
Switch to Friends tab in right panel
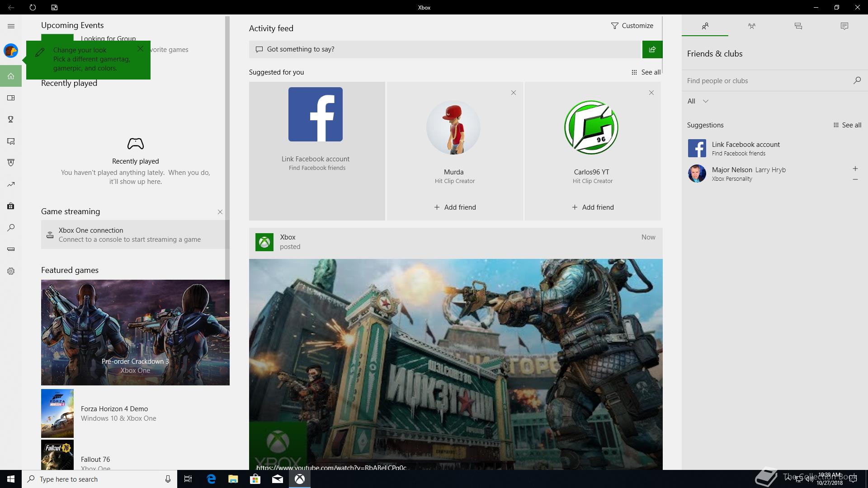[x=705, y=26]
